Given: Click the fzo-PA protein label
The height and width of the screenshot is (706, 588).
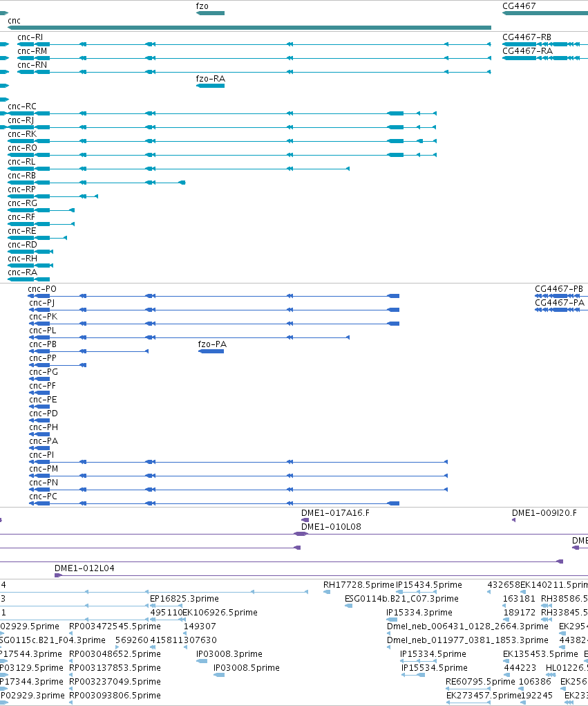Looking at the screenshot, I should tap(212, 344).
